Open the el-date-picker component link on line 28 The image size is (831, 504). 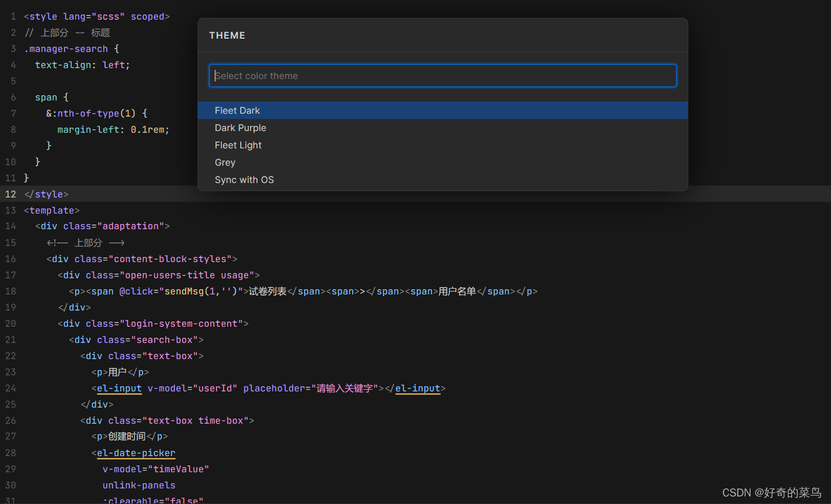pyautogui.click(x=136, y=453)
